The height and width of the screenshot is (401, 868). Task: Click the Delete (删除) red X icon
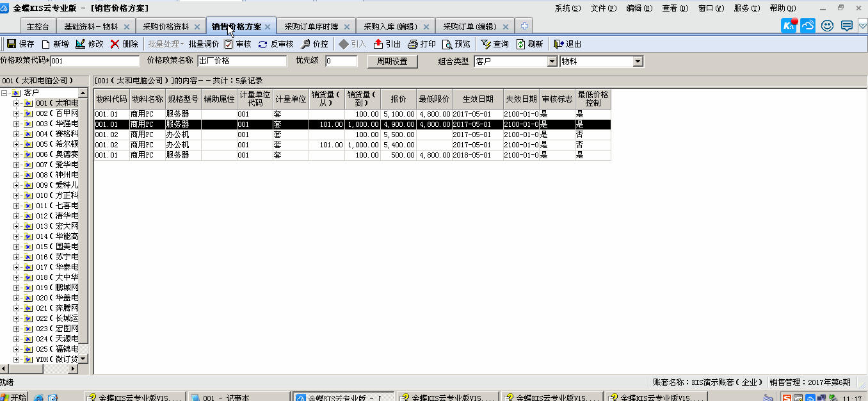pyautogui.click(x=115, y=44)
